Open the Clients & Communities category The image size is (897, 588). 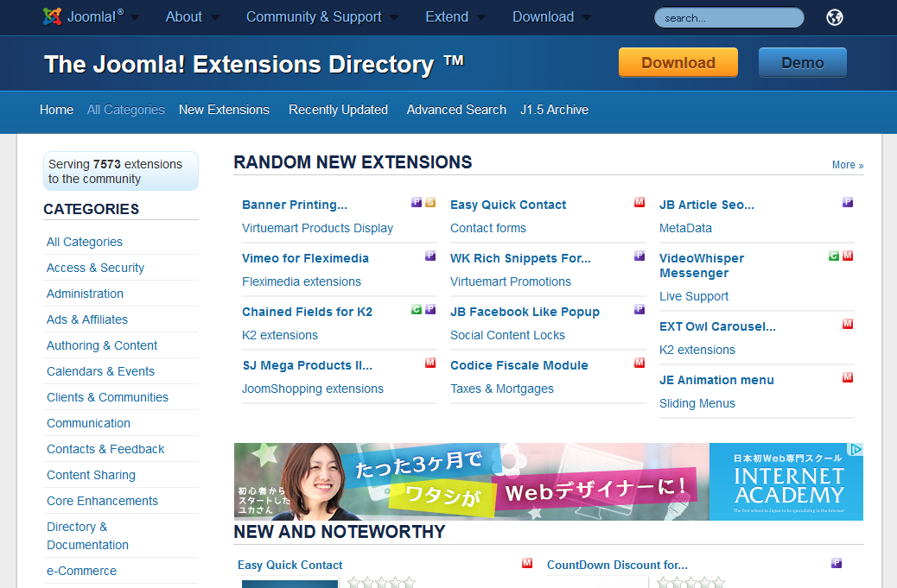(x=107, y=397)
